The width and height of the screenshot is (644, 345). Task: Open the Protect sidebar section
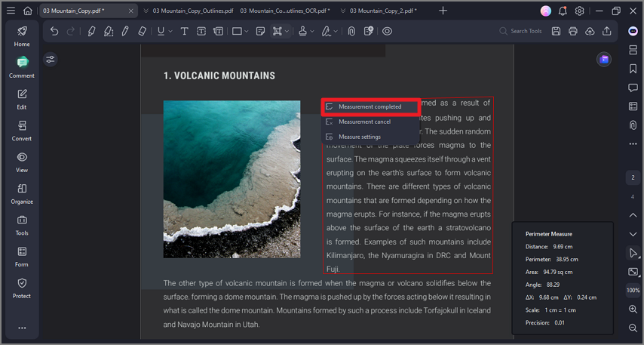22,288
